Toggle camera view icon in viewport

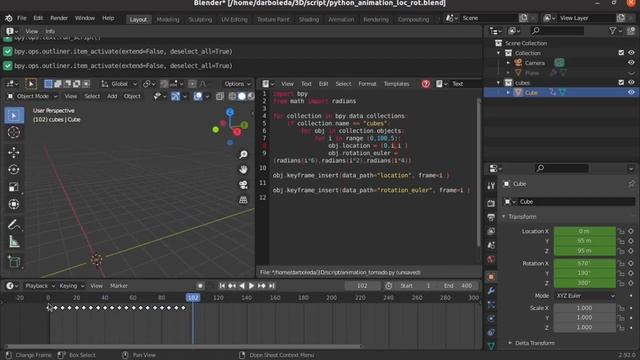[x=243, y=184]
